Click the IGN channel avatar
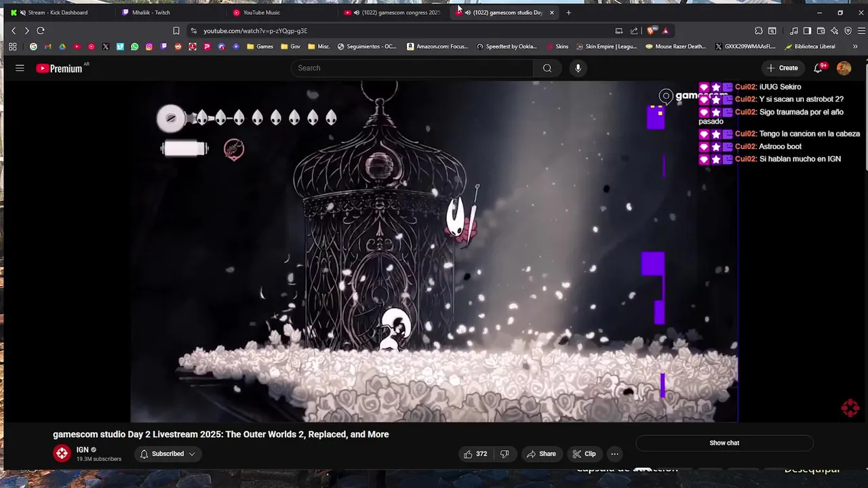The width and height of the screenshot is (868, 488). [x=62, y=454]
